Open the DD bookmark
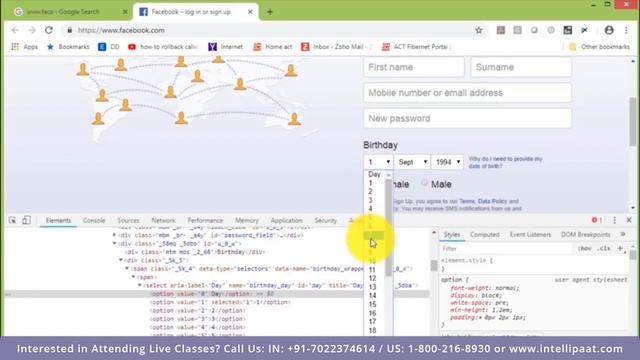 [x=109, y=47]
